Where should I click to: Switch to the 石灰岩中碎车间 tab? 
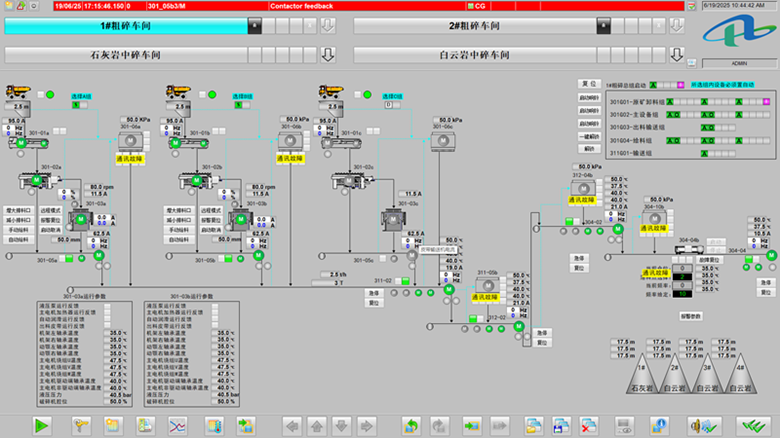point(161,54)
